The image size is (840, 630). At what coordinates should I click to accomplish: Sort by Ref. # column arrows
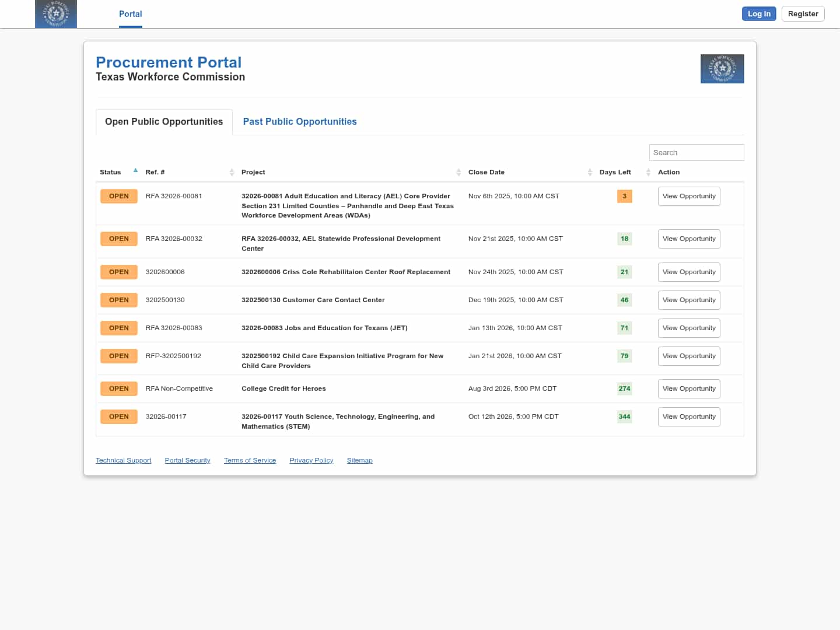232,172
